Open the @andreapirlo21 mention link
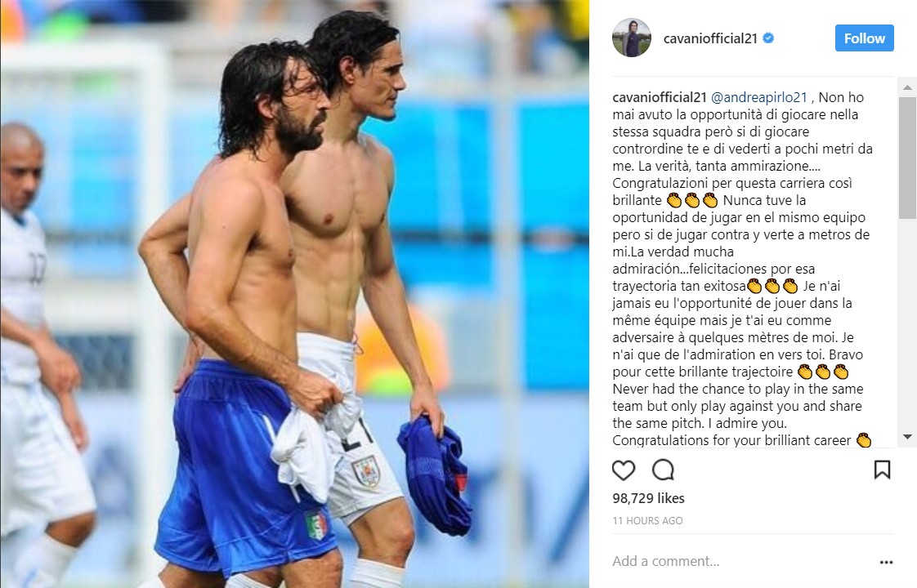Viewport: 917px width, 588px height. pyautogui.click(x=758, y=97)
